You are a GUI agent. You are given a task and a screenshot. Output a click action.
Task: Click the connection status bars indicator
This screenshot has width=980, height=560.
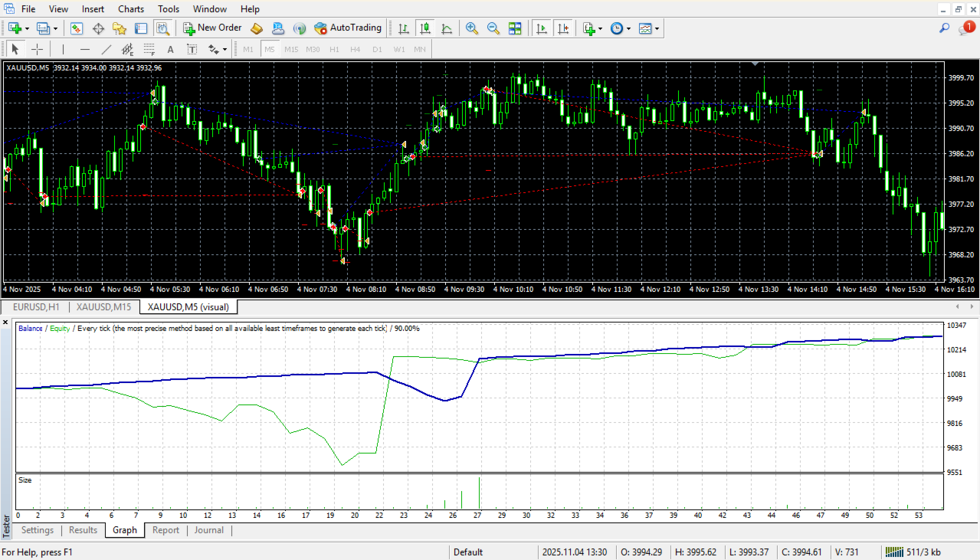pos(893,552)
